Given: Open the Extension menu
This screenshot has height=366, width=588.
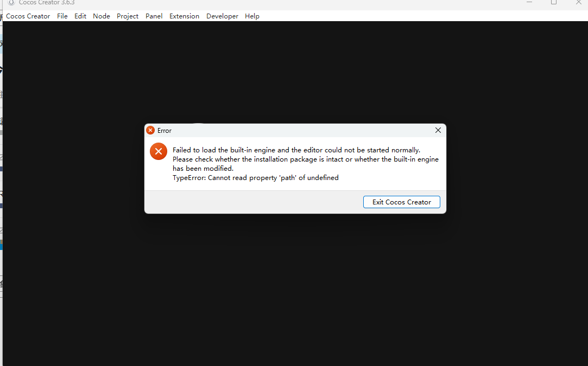Looking at the screenshot, I should tap(184, 16).
